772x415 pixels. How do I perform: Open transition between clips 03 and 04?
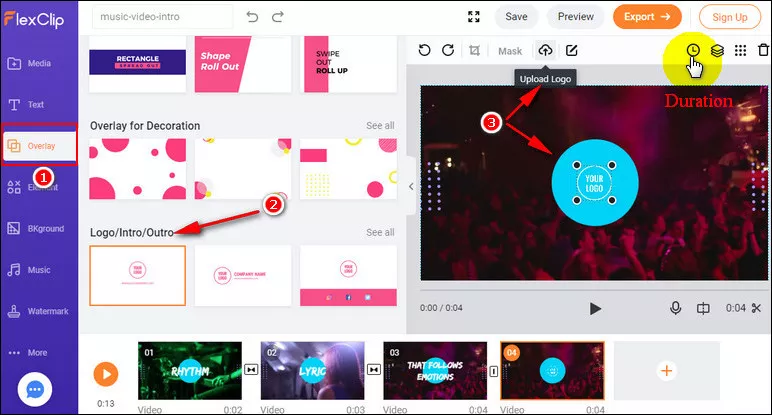(x=494, y=371)
